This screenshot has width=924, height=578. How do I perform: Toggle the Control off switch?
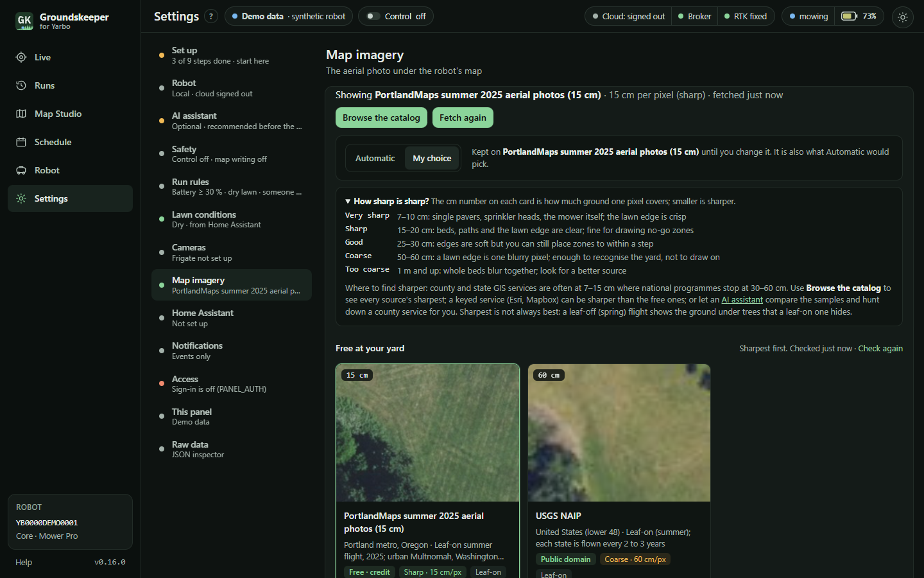396,16
